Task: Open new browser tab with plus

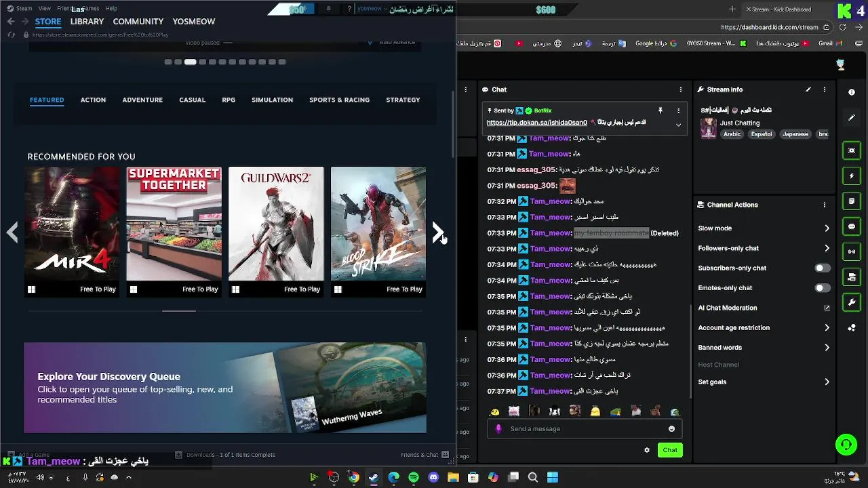Action: [732, 9]
